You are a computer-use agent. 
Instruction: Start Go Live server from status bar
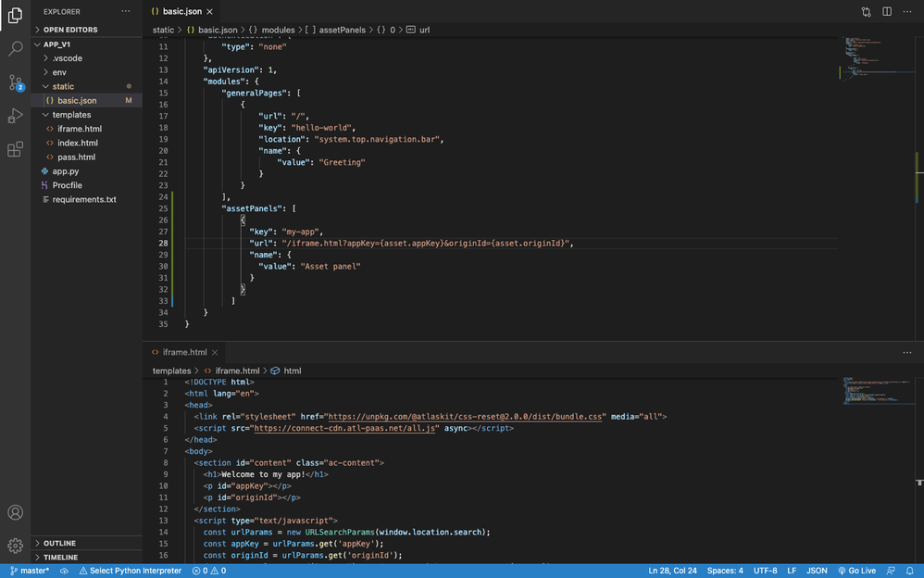point(856,571)
